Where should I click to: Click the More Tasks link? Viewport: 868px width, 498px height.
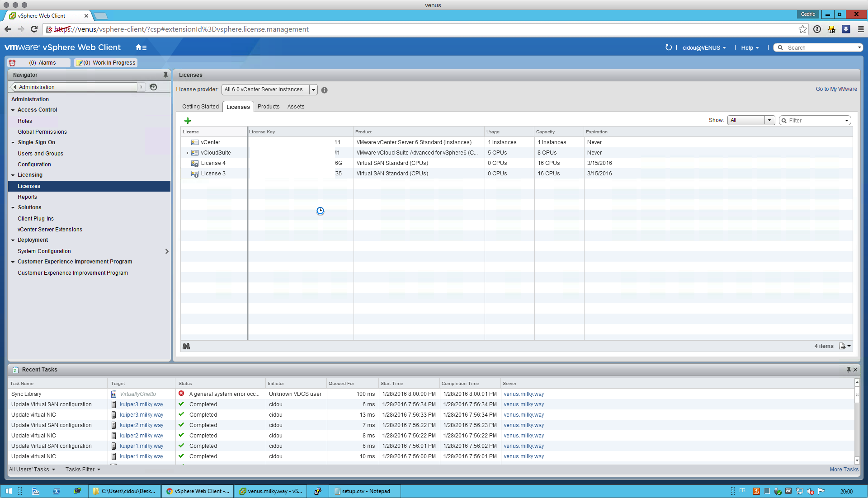844,470
